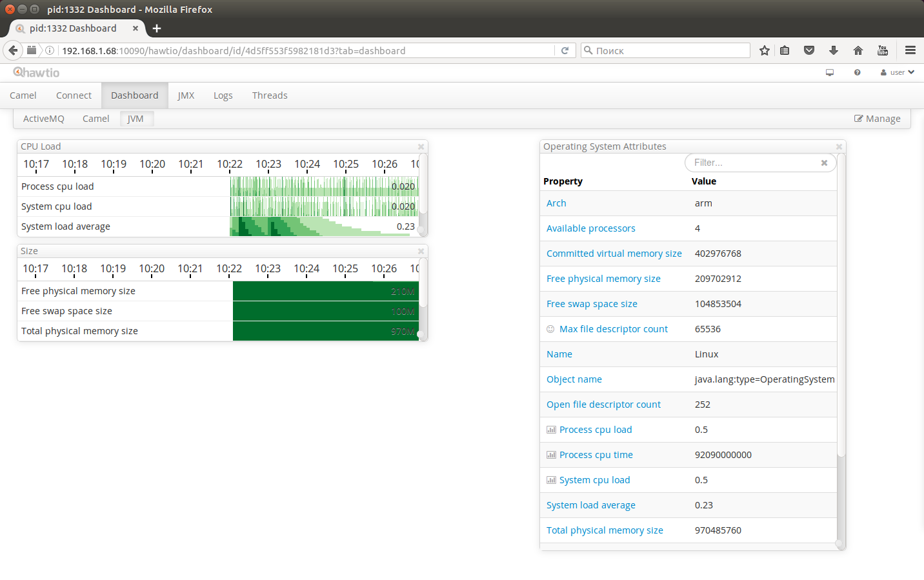Image resolution: width=924 pixels, height=580 pixels.
Task: Open Available processors property link
Action: click(x=591, y=228)
